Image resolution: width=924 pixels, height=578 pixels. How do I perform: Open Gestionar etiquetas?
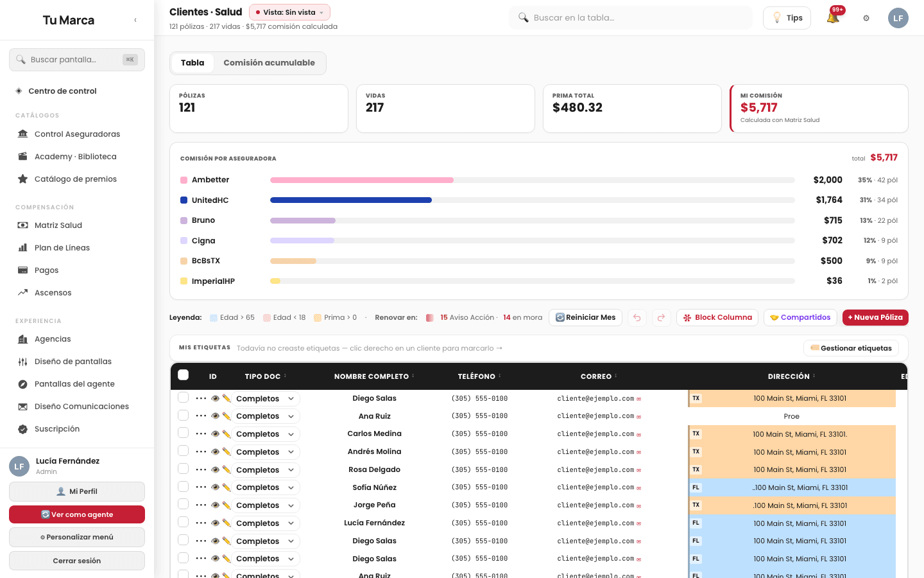(x=851, y=348)
